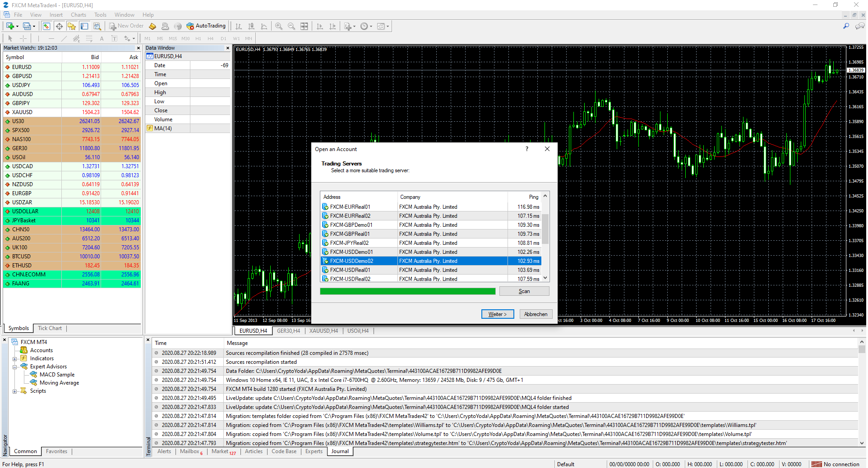Screen dimensions: 868x468
Task: Open the Data Window toolbar icon
Action: 59,26
